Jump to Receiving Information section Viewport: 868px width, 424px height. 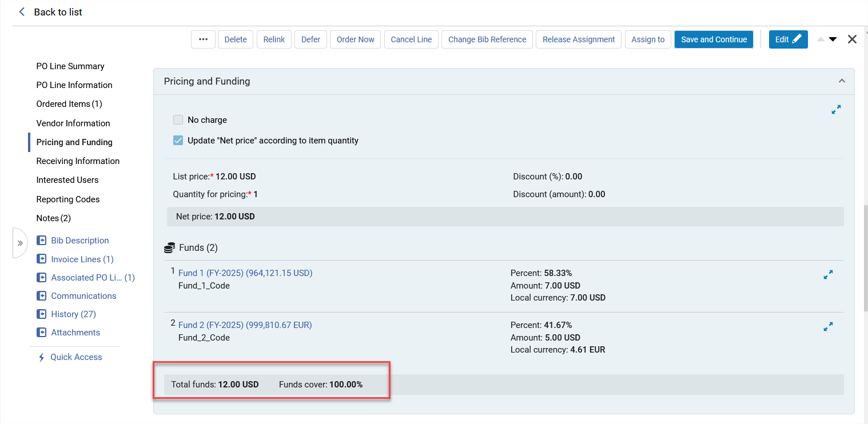[78, 161]
